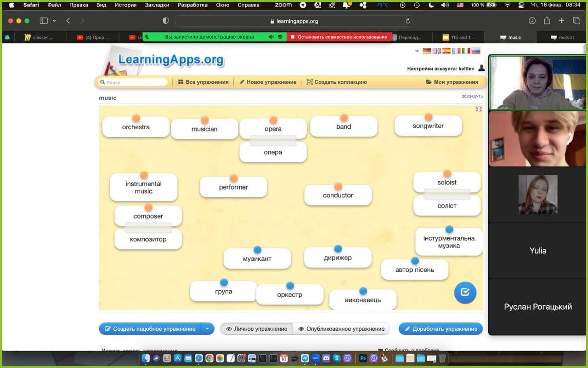This screenshot has width=588, height=368.
Task: Open keyboard input source flag menu
Action: pos(460,5)
